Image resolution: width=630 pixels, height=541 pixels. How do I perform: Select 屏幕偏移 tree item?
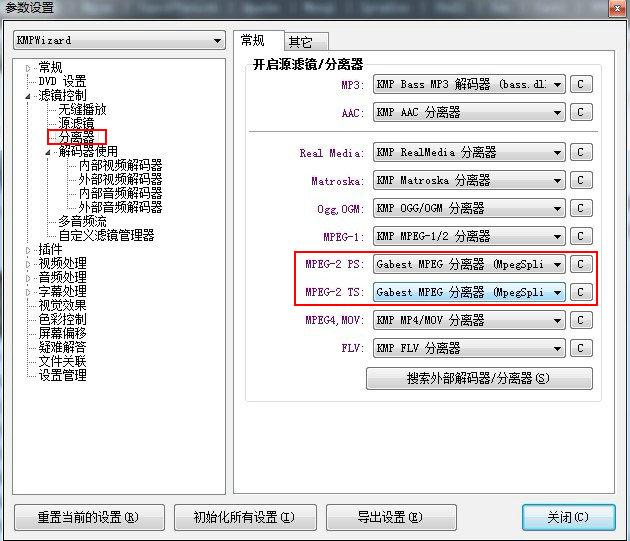(x=62, y=334)
